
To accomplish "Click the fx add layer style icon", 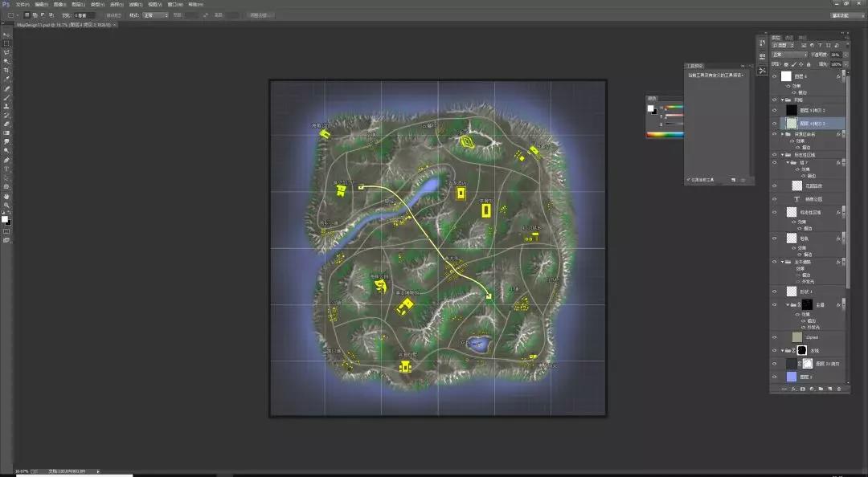I will pos(794,389).
